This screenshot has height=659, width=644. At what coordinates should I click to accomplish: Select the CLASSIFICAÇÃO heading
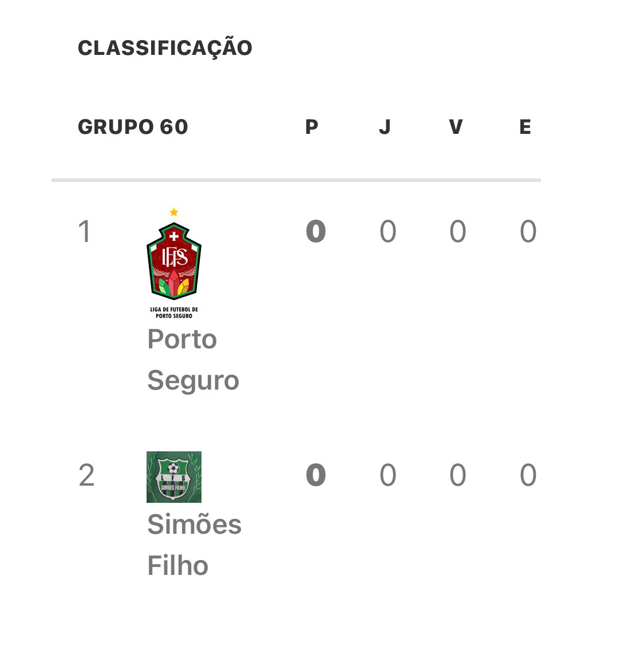point(165,47)
